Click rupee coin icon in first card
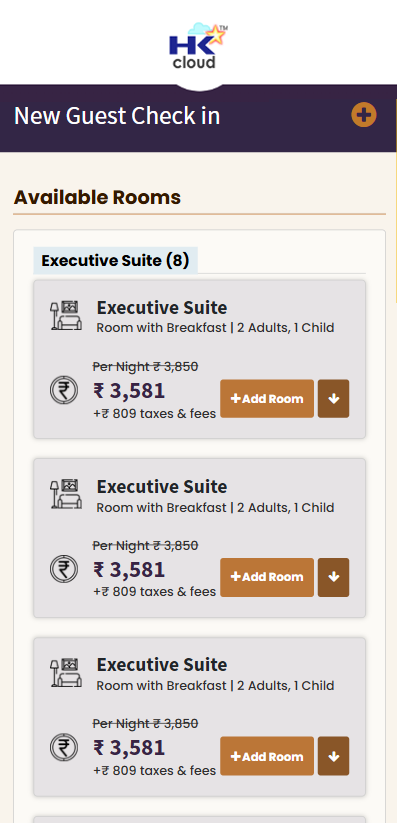This screenshot has height=823, width=397. click(64, 391)
